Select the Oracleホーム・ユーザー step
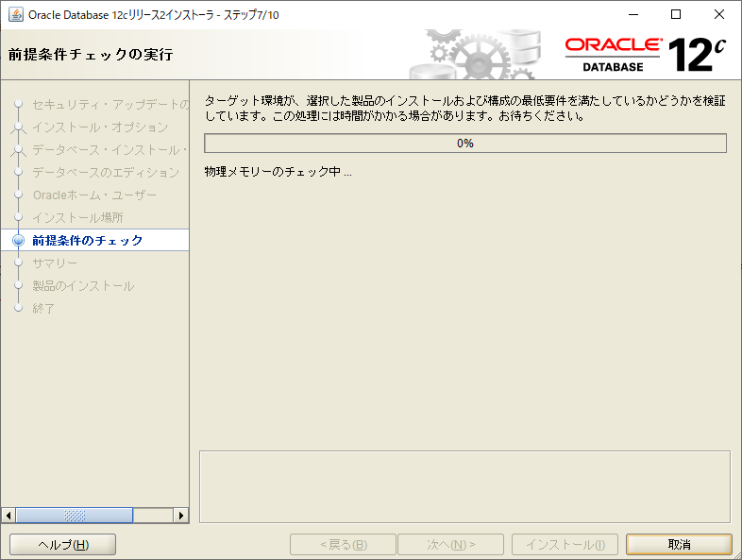Viewport: 742px width, 560px height. click(94, 195)
